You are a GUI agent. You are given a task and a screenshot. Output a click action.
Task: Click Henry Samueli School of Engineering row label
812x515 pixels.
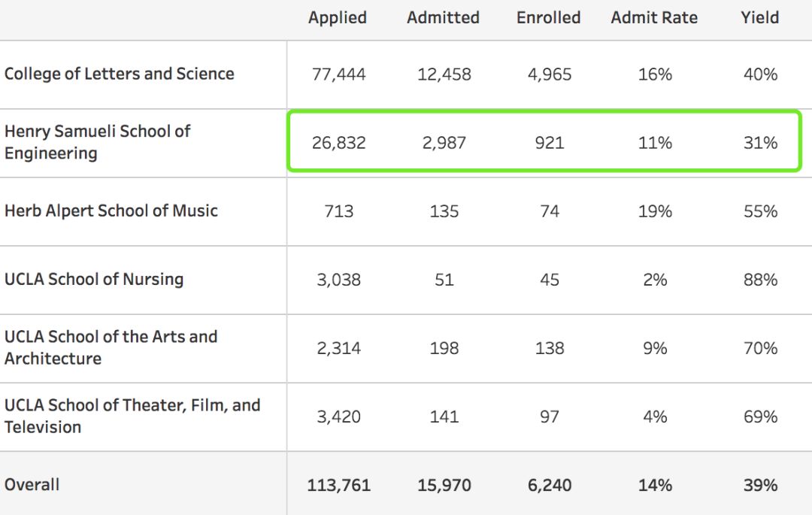[x=97, y=142]
